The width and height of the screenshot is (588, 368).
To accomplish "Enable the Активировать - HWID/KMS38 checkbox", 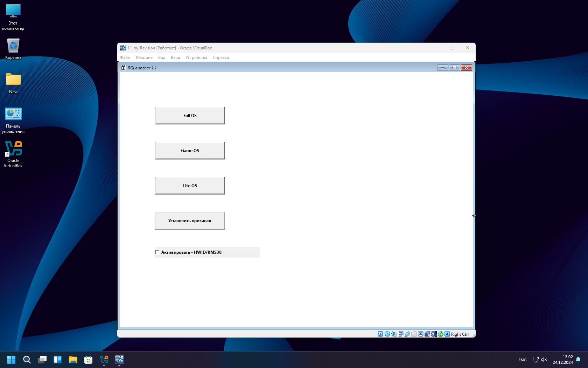I will coord(157,252).
